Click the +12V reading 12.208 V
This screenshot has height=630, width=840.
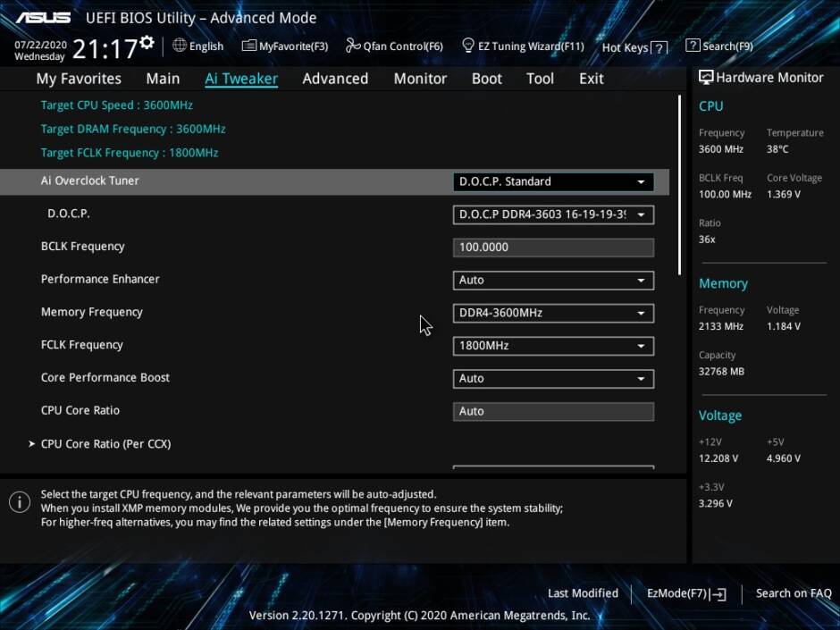pos(718,458)
